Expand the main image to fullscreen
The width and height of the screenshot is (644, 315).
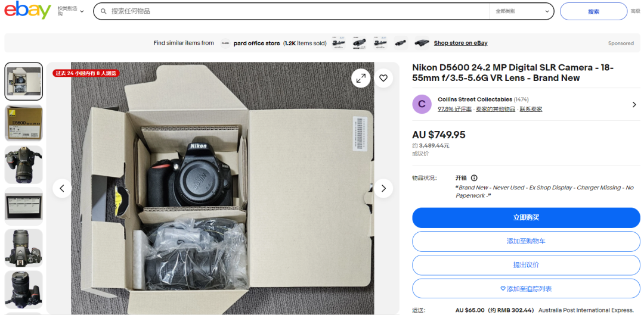361,78
